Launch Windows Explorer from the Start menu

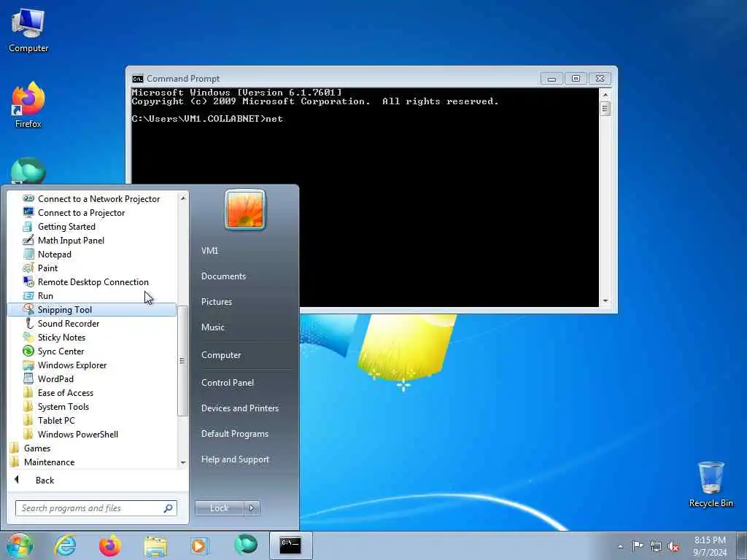[x=91, y=365]
